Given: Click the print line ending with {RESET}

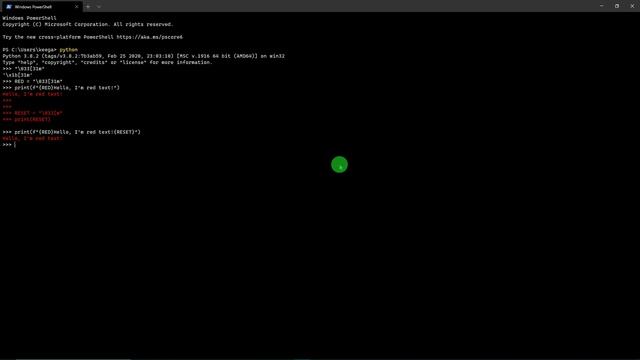Looking at the screenshot, I should pyautogui.click(x=71, y=132).
